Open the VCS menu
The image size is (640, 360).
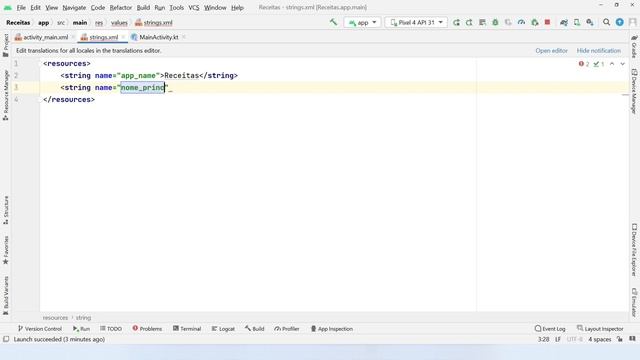[x=194, y=7]
